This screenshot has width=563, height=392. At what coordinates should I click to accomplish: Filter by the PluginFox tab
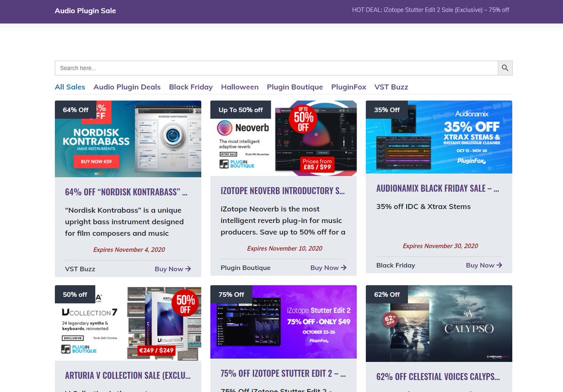pos(349,87)
